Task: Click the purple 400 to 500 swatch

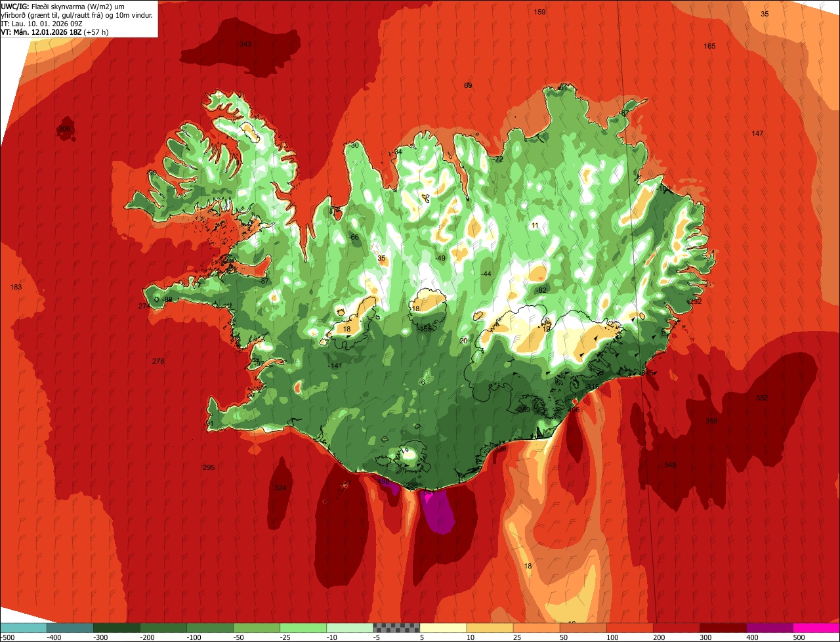Action: point(769,628)
